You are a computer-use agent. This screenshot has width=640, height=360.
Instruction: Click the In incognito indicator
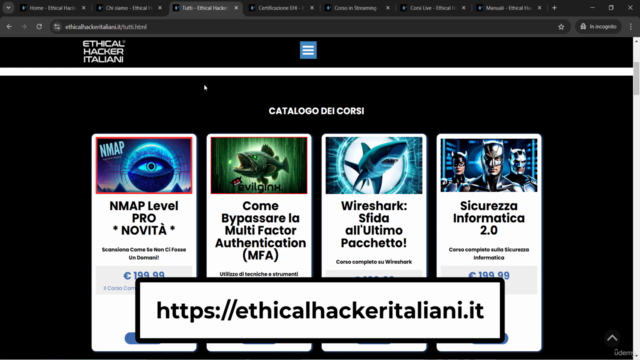[598, 27]
